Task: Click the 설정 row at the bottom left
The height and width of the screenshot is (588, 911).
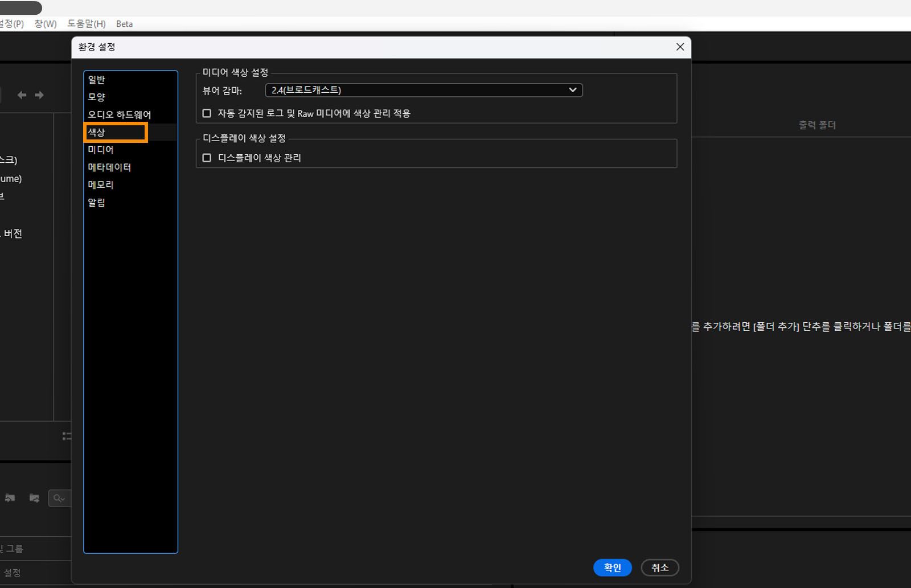Action: [35, 573]
